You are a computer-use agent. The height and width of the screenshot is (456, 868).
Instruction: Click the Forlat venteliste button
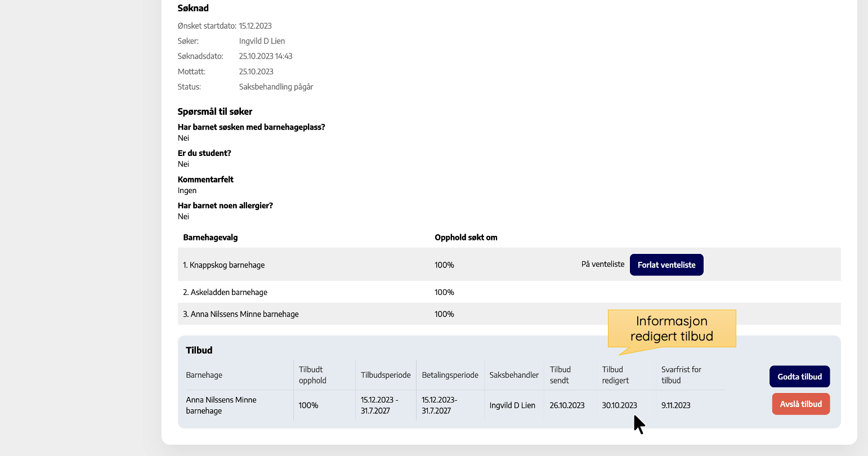666,265
